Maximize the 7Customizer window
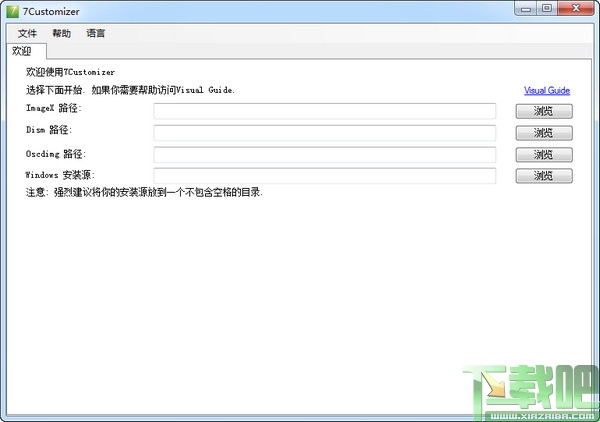 click(x=547, y=8)
